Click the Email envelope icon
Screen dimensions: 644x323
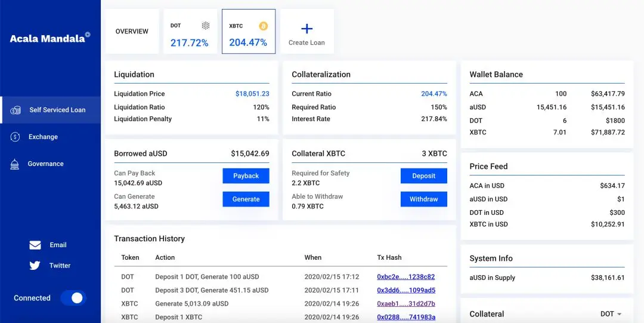[x=35, y=245]
